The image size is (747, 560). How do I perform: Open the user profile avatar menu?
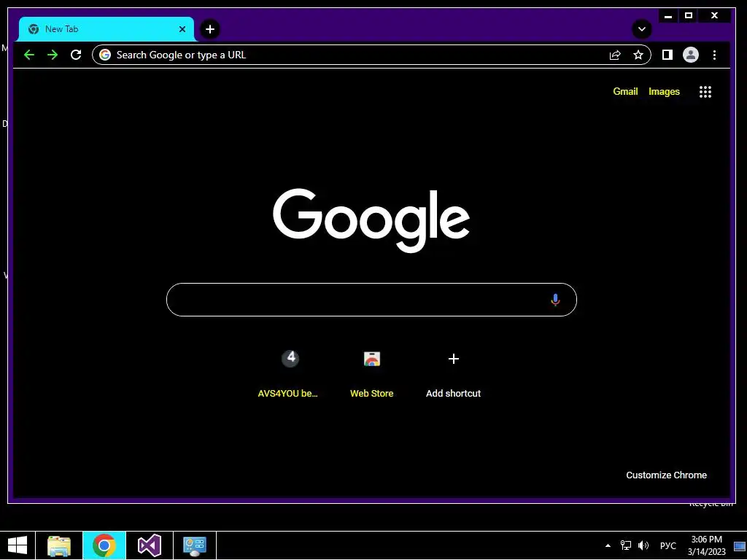(690, 55)
